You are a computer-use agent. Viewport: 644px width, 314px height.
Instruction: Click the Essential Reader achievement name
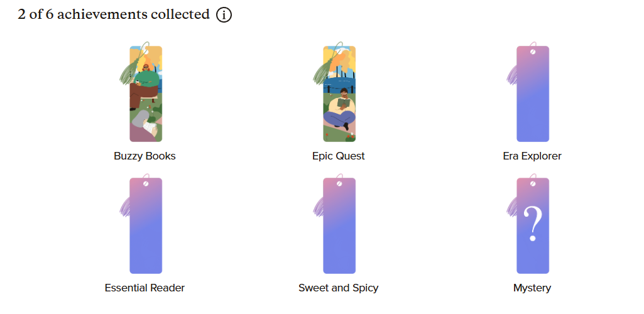click(x=145, y=288)
